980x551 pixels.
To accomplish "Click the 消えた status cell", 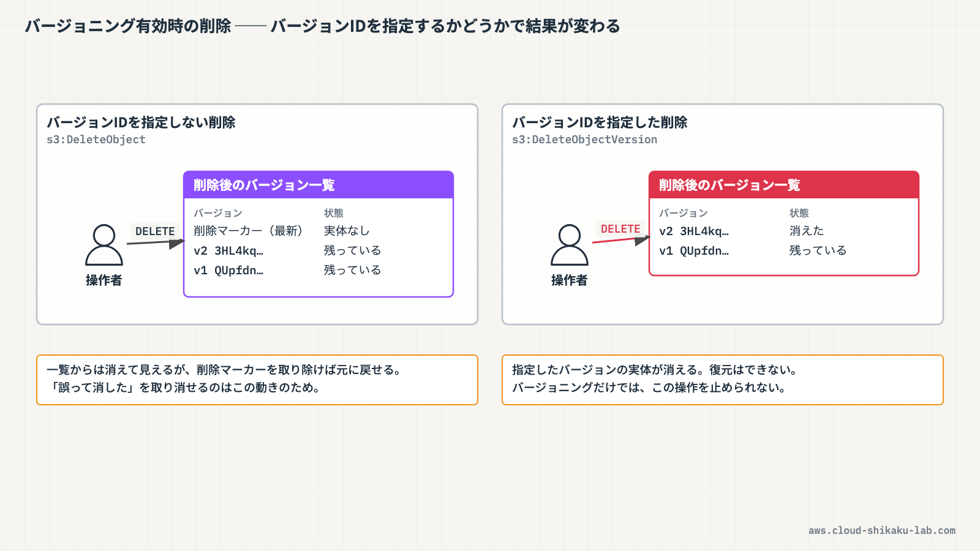I will pyautogui.click(x=807, y=231).
